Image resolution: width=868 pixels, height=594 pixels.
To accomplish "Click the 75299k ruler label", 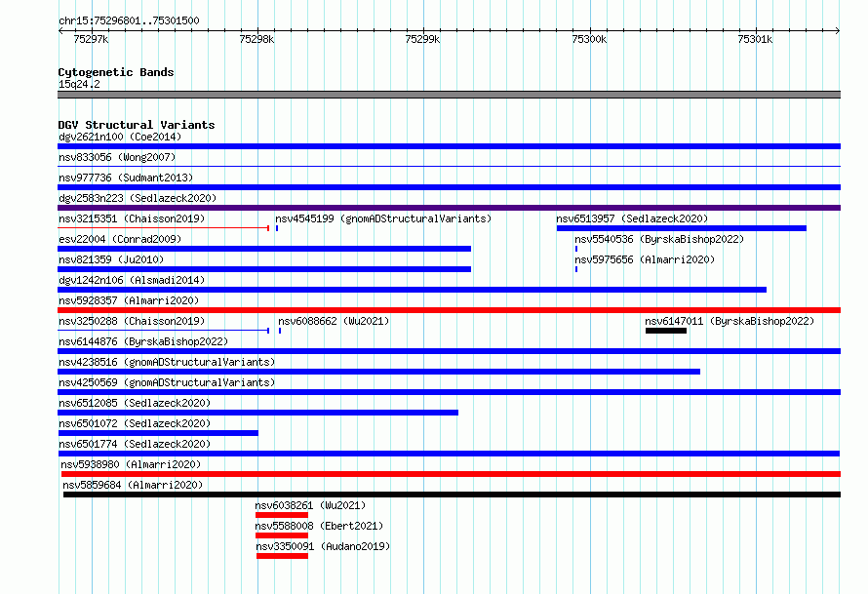I will click(x=422, y=39).
